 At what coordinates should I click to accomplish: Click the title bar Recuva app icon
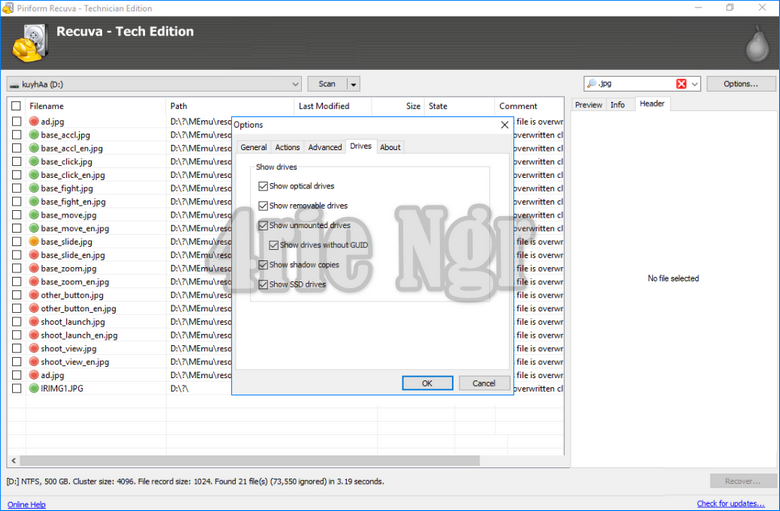(7, 8)
